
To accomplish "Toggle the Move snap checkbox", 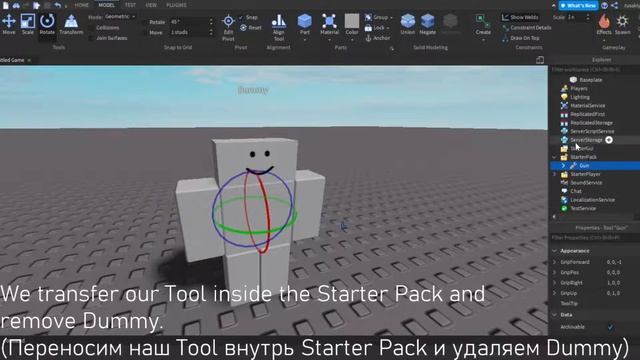I will pos(144,32).
